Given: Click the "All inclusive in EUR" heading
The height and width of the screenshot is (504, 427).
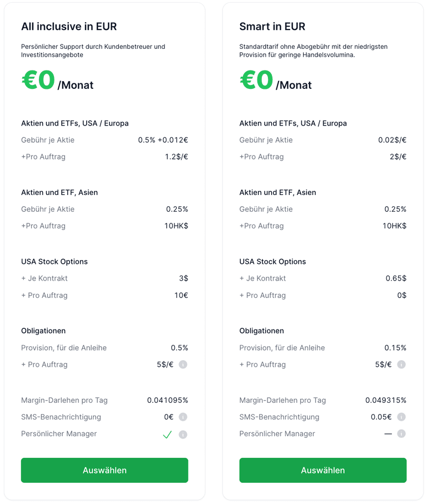Looking at the screenshot, I should (x=69, y=27).
